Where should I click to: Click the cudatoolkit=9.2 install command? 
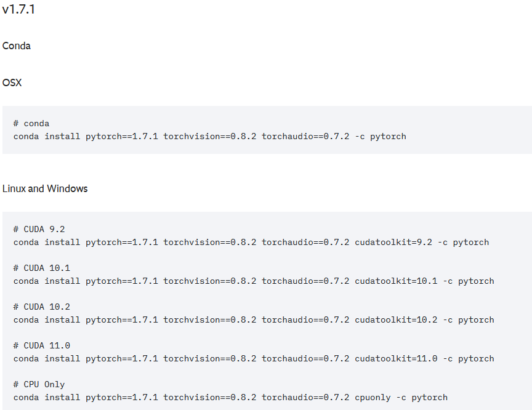click(251, 243)
